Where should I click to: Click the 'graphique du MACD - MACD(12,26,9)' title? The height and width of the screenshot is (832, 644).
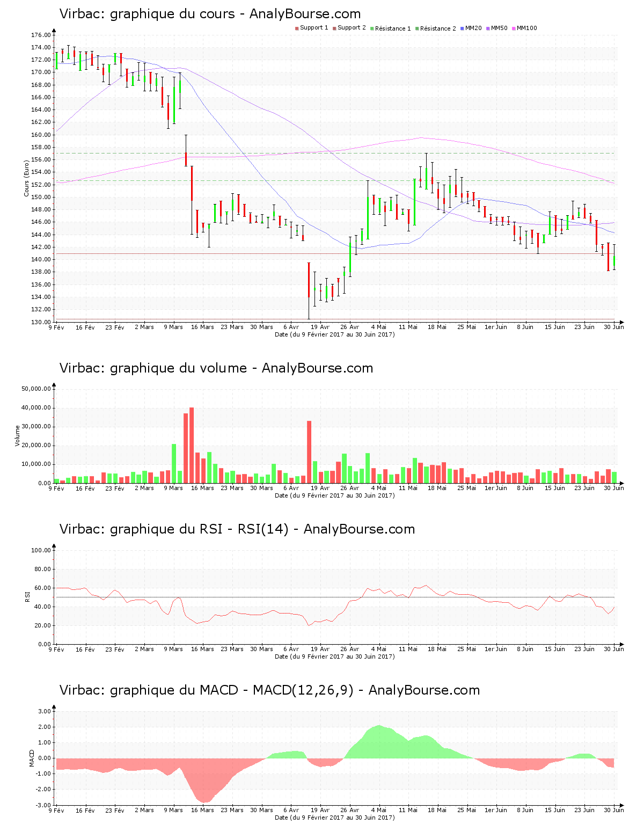click(232, 690)
